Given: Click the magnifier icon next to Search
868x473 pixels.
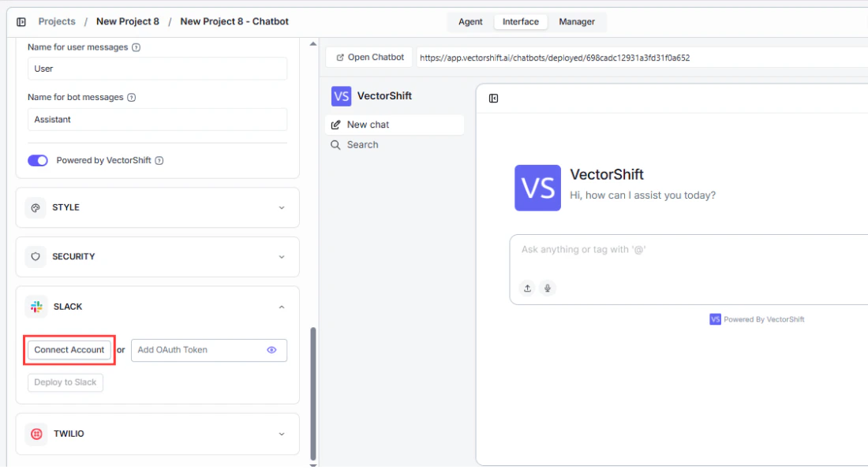Looking at the screenshot, I should tap(335, 145).
